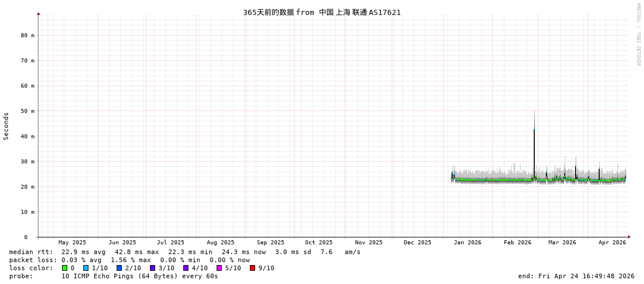Select the May 2025 x-axis label

(x=72, y=243)
